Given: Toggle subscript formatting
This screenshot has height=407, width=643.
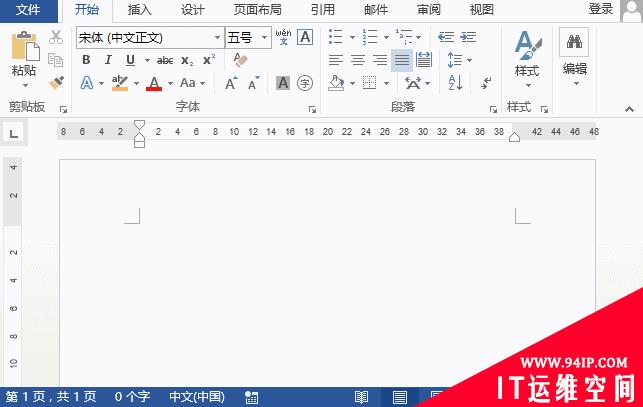Looking at the screenshot, I should (x=187, y=61).
